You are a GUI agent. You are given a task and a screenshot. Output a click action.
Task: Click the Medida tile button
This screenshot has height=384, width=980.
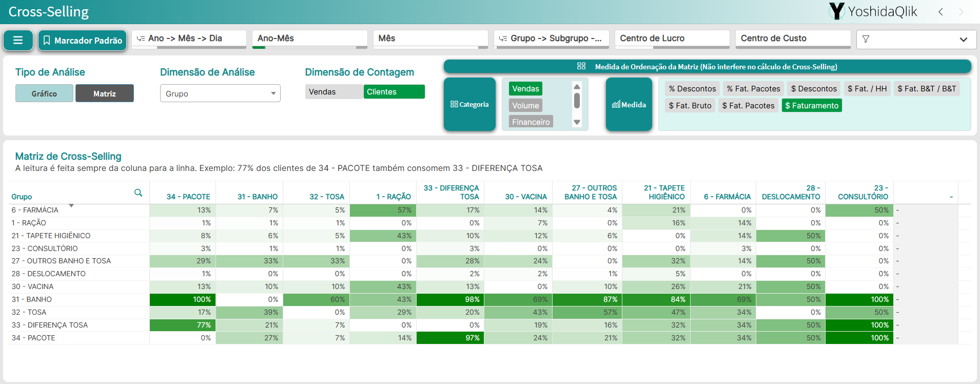point(629,104)
